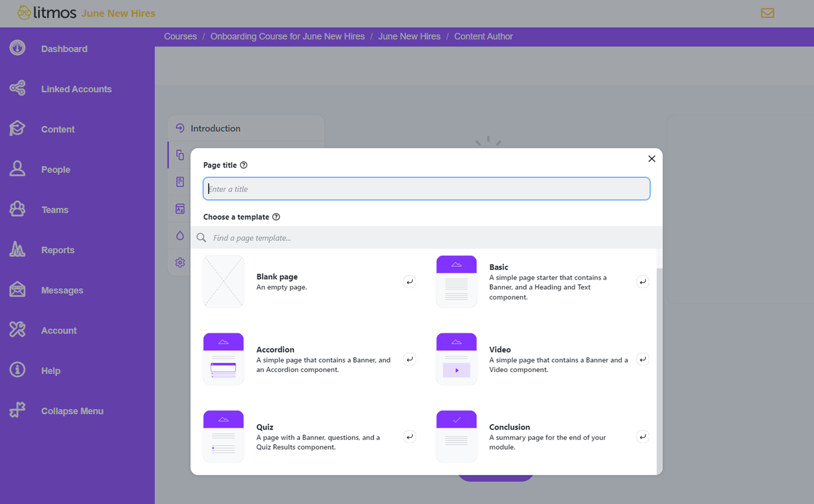Click the envelope icon in the top bar
Image resolution: width=814 pixels, height=504 pixels.
click(x=767, y=13)
